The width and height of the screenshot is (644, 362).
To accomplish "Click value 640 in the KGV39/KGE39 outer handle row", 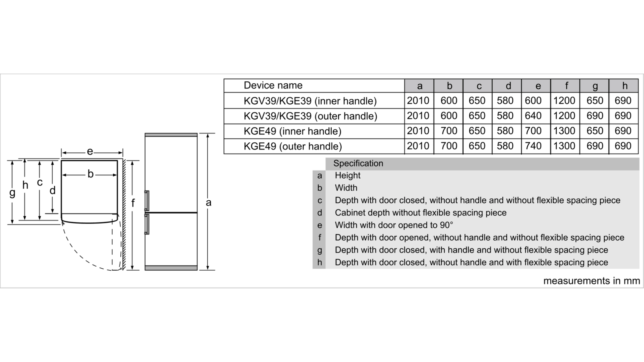I will (533, 116).
